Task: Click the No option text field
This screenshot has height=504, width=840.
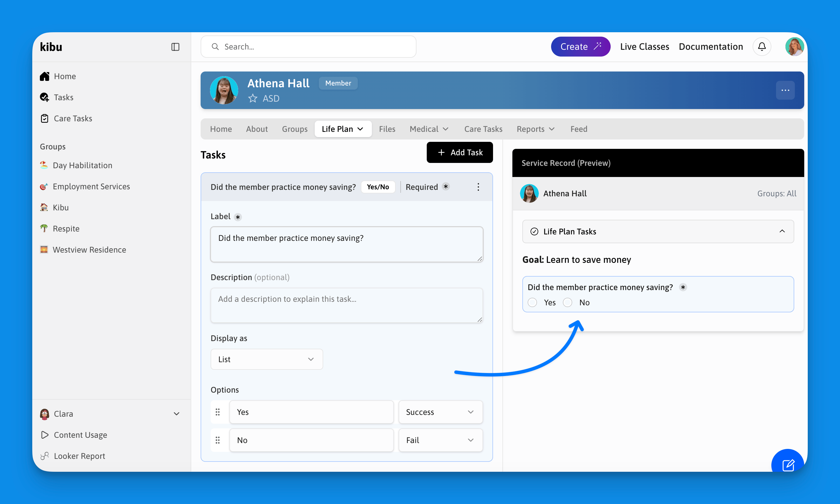Action: tap(311, 440)
